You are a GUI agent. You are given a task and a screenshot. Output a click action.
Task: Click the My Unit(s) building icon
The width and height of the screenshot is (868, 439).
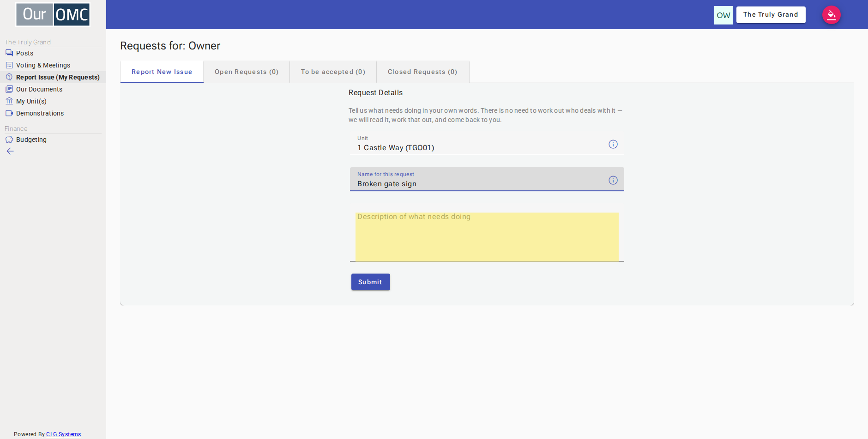point(9,101)
